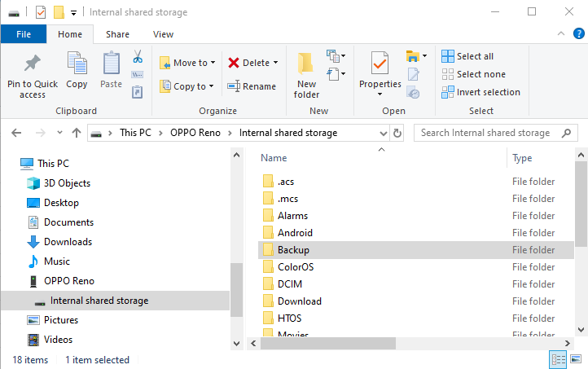Click the horizontal scrollbar thumb
Viewport: 588px width, 369px height.
tap(328, 343)
